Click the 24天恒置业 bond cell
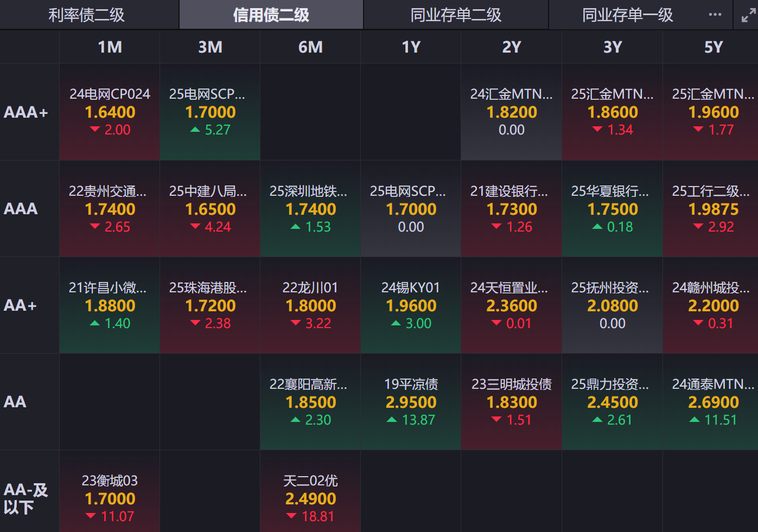 click(511, 305)
